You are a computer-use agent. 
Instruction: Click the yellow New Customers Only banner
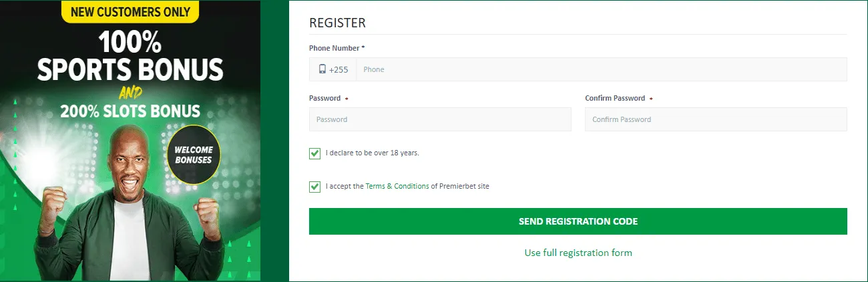tap(130, 11)
